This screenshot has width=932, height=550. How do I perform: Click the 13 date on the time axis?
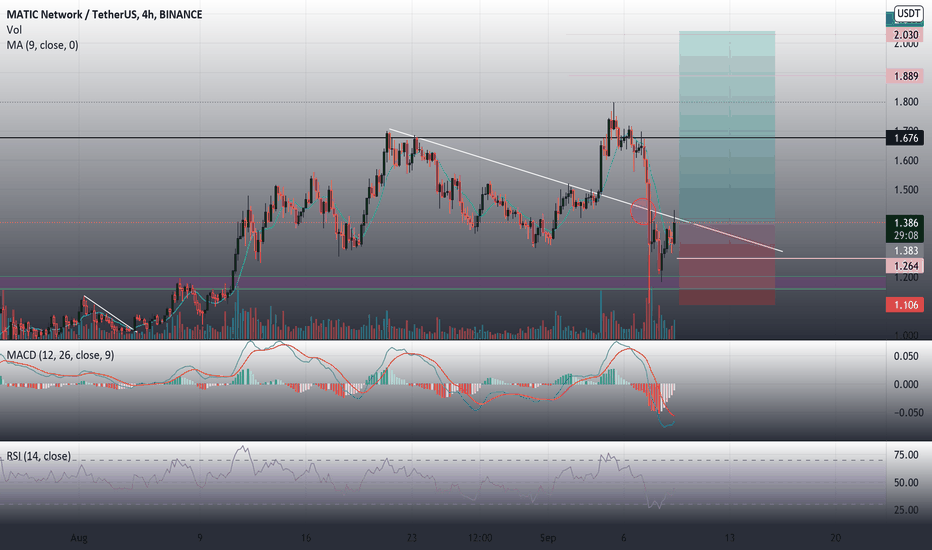pyautogui.click(x=729, y=538)
